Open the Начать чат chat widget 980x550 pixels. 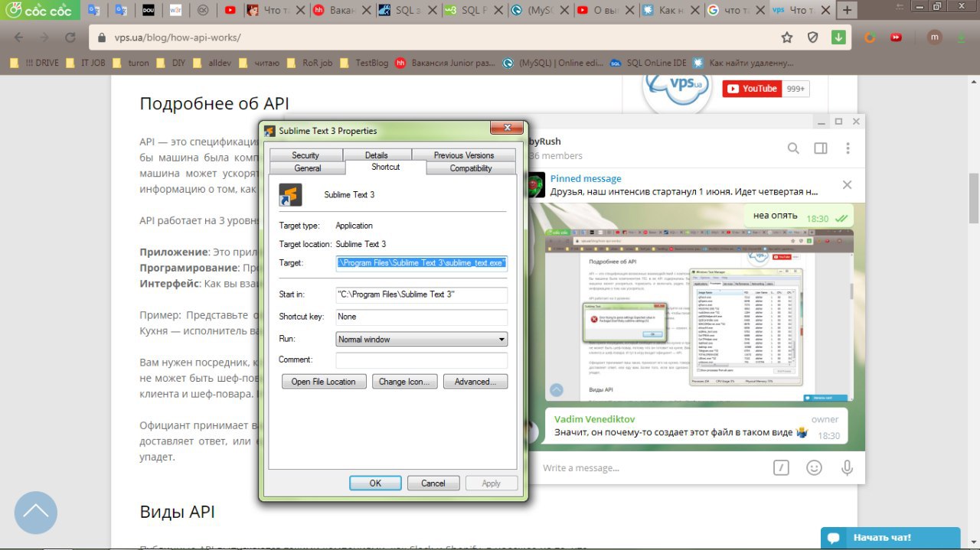pos(890,539)
